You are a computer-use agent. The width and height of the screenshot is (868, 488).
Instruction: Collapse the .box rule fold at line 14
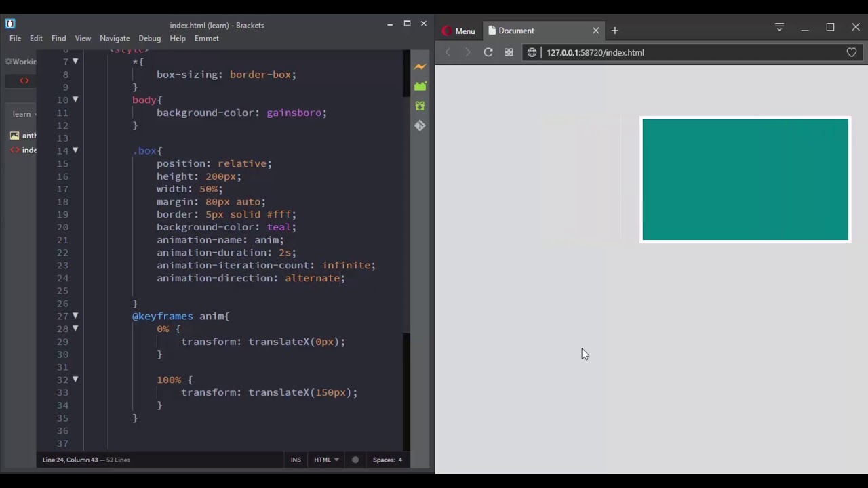(75, 150)
